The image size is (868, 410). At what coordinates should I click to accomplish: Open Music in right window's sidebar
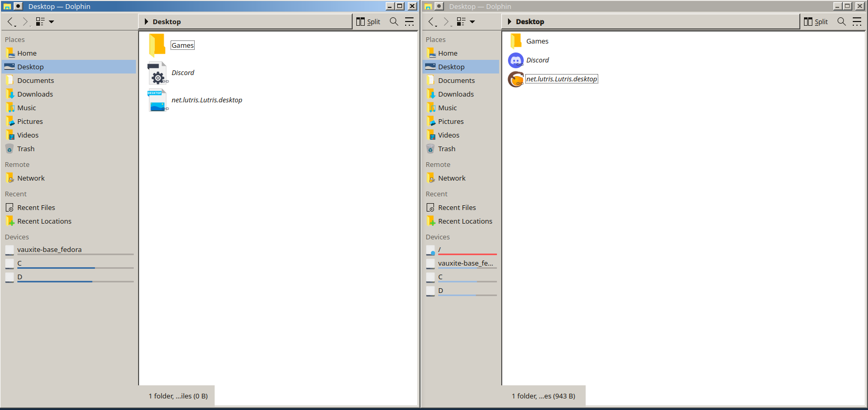(461, 108)
